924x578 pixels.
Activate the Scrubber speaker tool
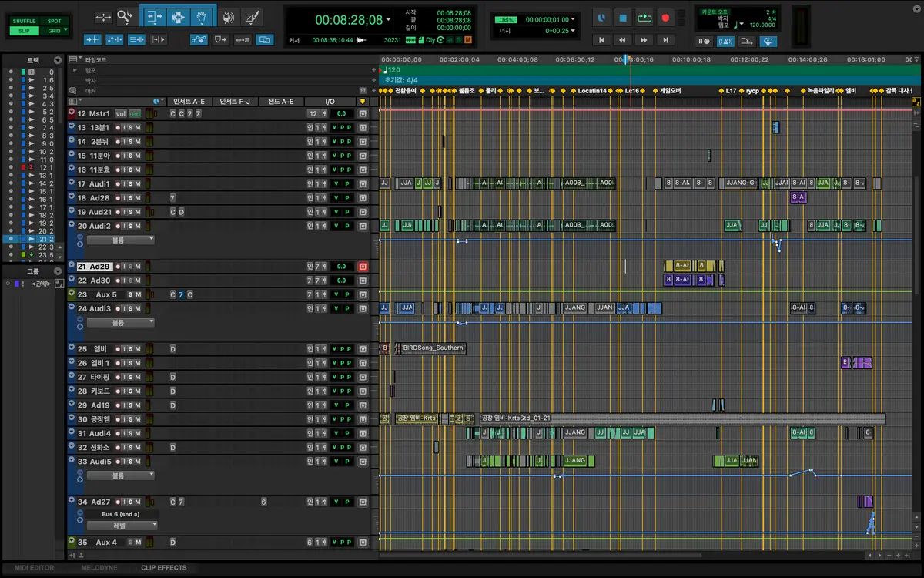pos(228,17)
